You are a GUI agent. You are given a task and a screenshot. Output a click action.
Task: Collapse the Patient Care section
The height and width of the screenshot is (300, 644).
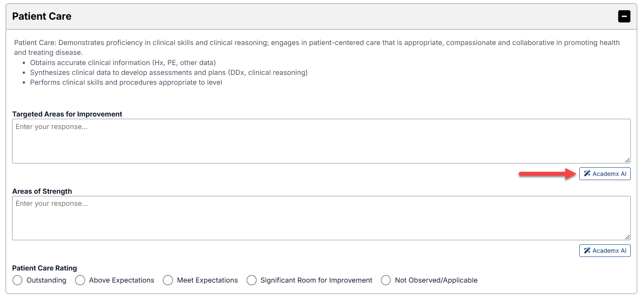tap(624, 16)
